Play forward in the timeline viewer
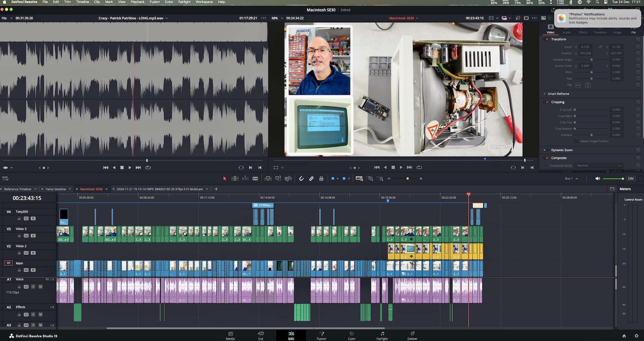Viewport: 644px width, 341px height. coord(401,167)
